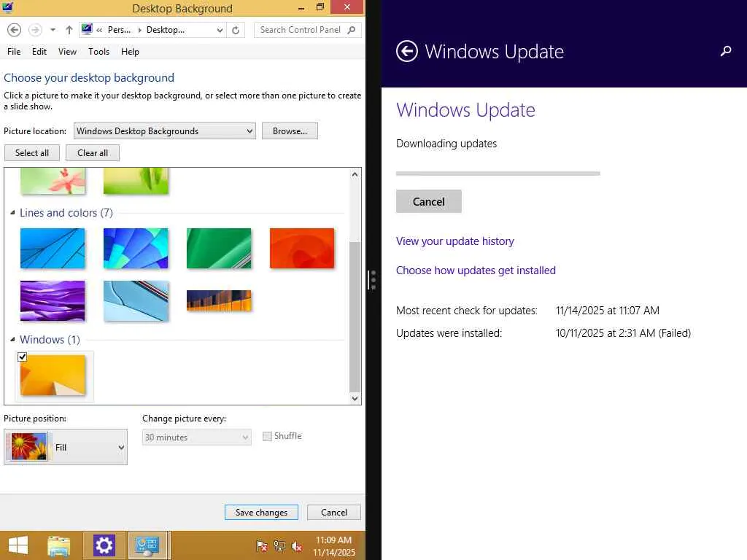This screenshot has height=560, width=747.
Task: Open the Edit menu
Action: (x=39, y=52)
